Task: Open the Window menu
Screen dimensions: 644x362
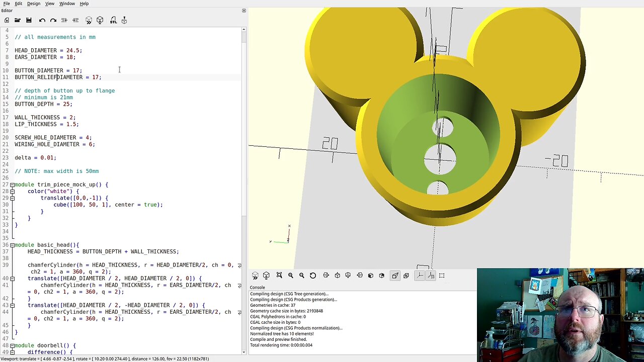Action: 67,4
